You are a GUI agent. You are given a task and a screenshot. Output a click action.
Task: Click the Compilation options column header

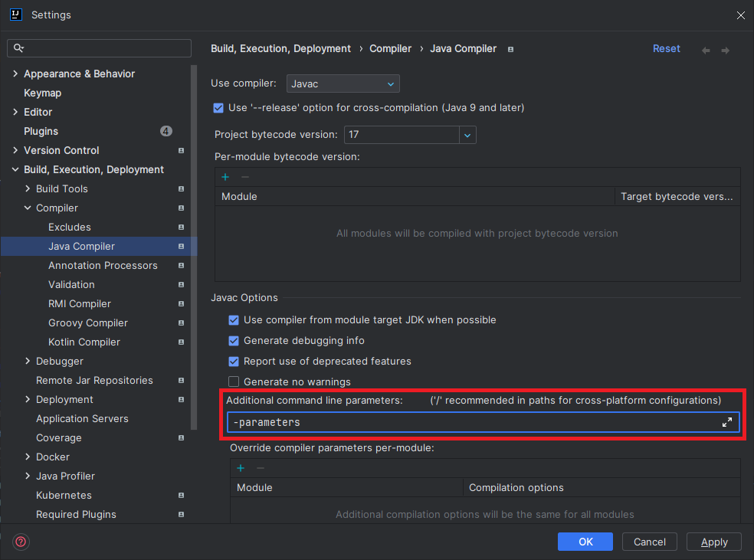tap(601, 487)
